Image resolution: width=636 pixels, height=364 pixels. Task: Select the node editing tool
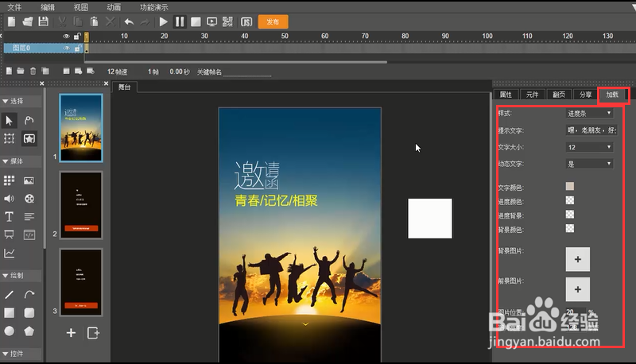pos(29,120)
